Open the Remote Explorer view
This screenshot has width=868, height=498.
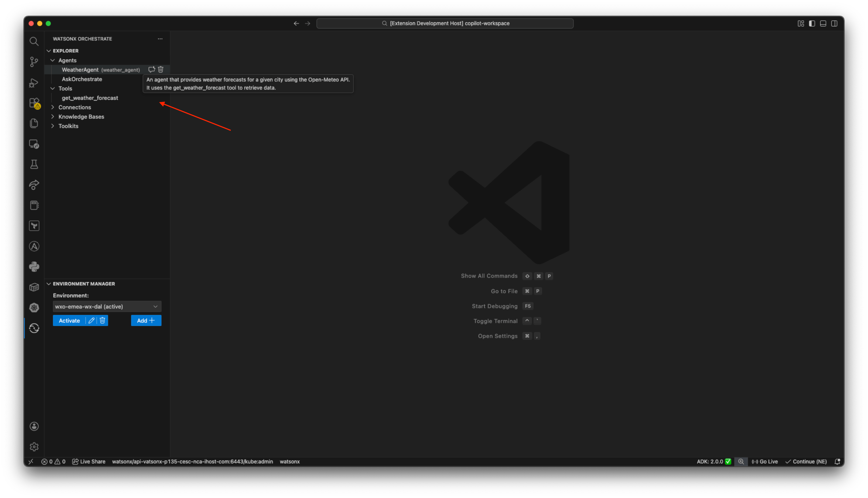(x=34, y=144)
